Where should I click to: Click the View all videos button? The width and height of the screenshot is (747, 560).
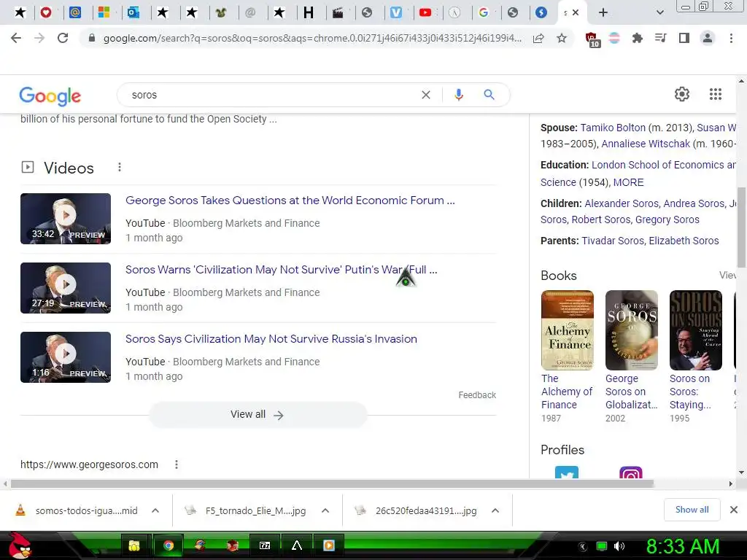tap(258, 415)
